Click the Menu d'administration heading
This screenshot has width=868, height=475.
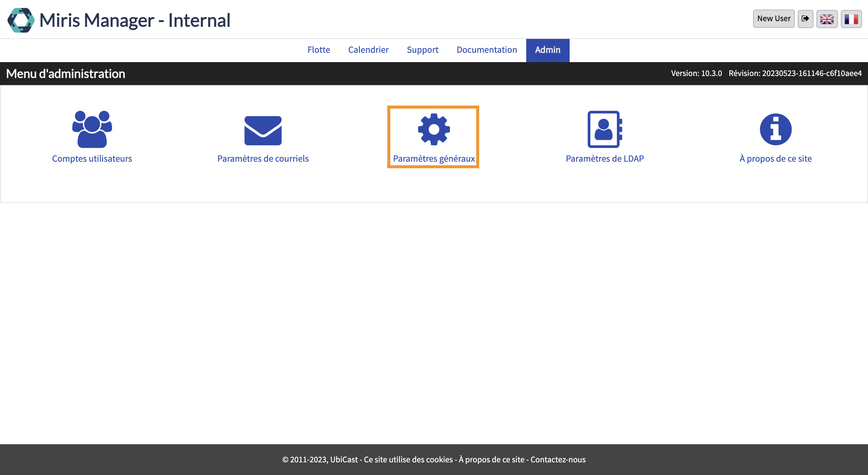click(x=66, y=74)
